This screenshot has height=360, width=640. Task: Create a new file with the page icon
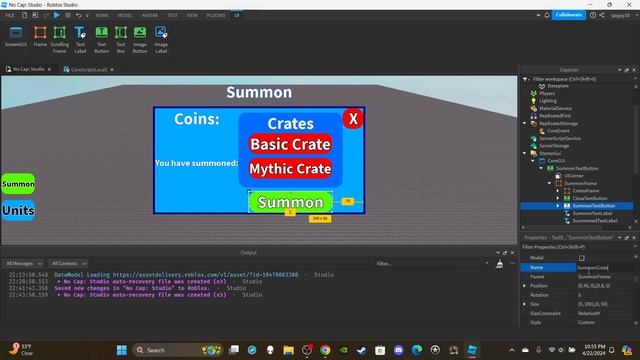(24, 15)
